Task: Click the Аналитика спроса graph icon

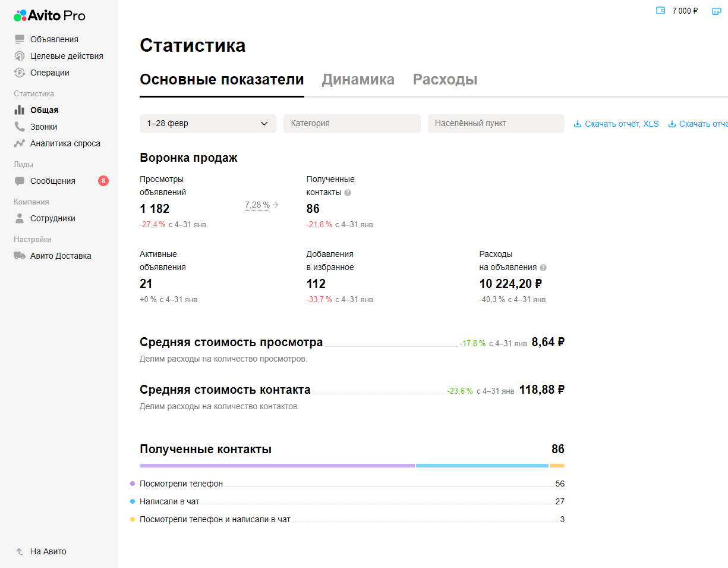Action: pos(20,143)
